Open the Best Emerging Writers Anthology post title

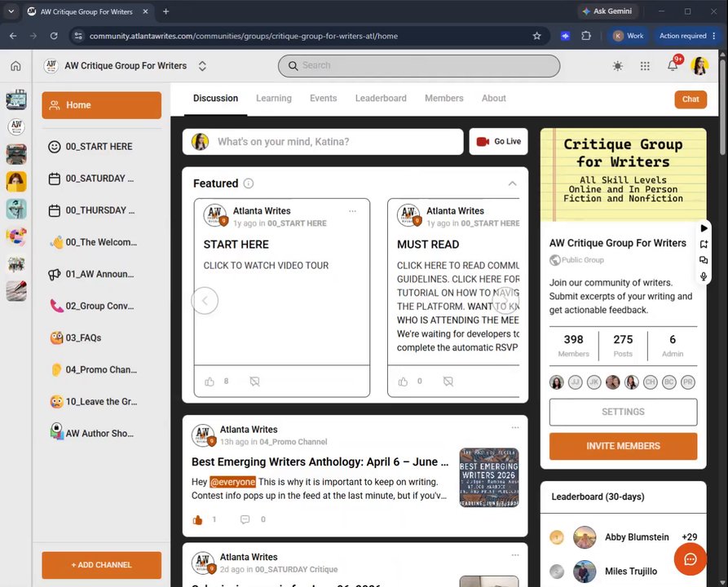tap(320, 462)
